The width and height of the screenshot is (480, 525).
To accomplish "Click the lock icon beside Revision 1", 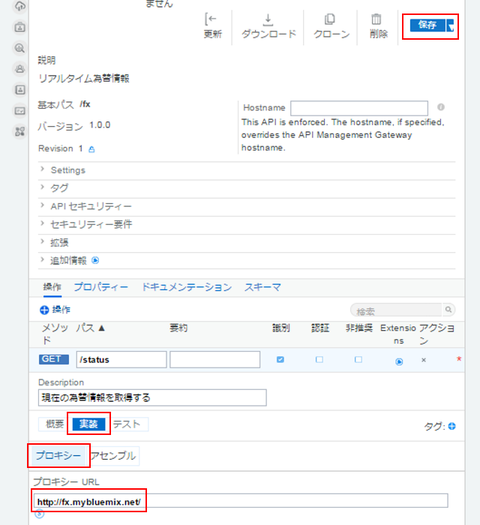I will (x=91, y=149).
